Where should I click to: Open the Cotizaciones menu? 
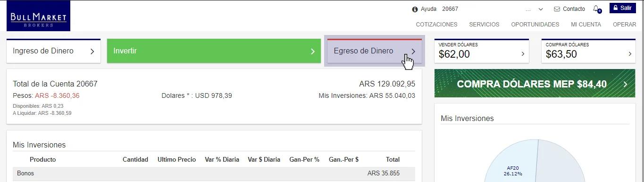click(436, 25)
